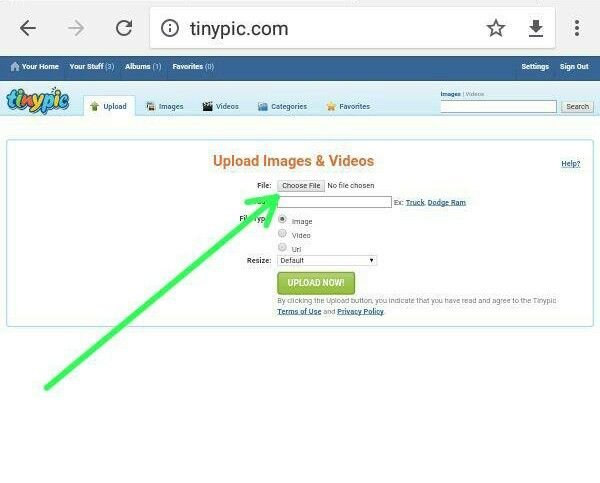Bookmark the page with the star icon
The image size is (600, 483).
click(x=496, y=28)
